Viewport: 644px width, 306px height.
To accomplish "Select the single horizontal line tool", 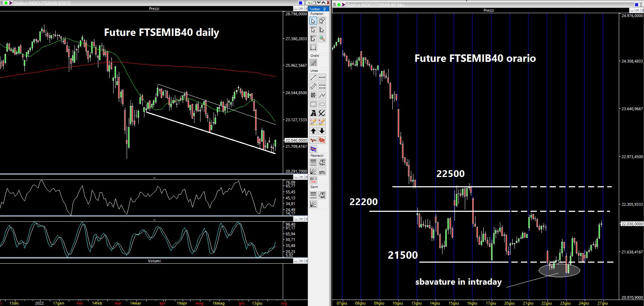I will click(x=322, y=77).
